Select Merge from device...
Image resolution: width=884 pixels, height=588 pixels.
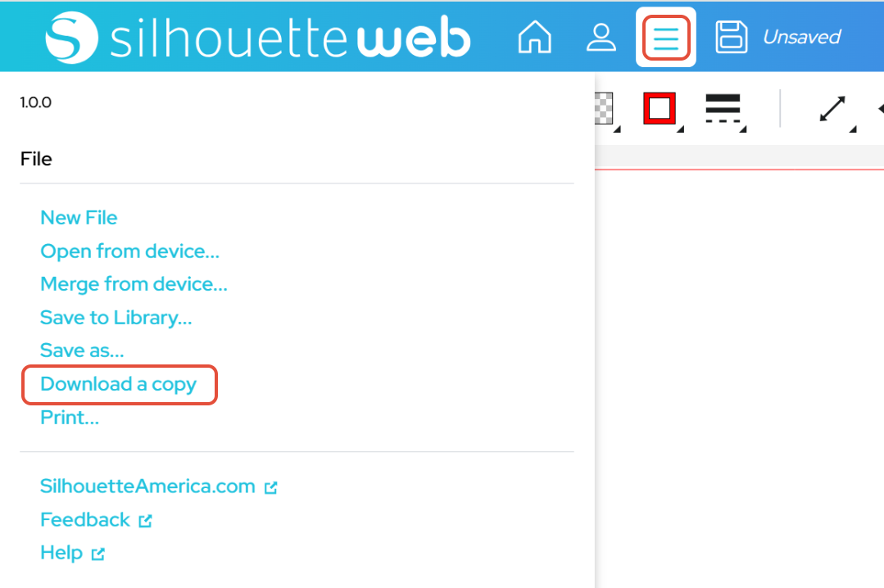pos(134,284)
